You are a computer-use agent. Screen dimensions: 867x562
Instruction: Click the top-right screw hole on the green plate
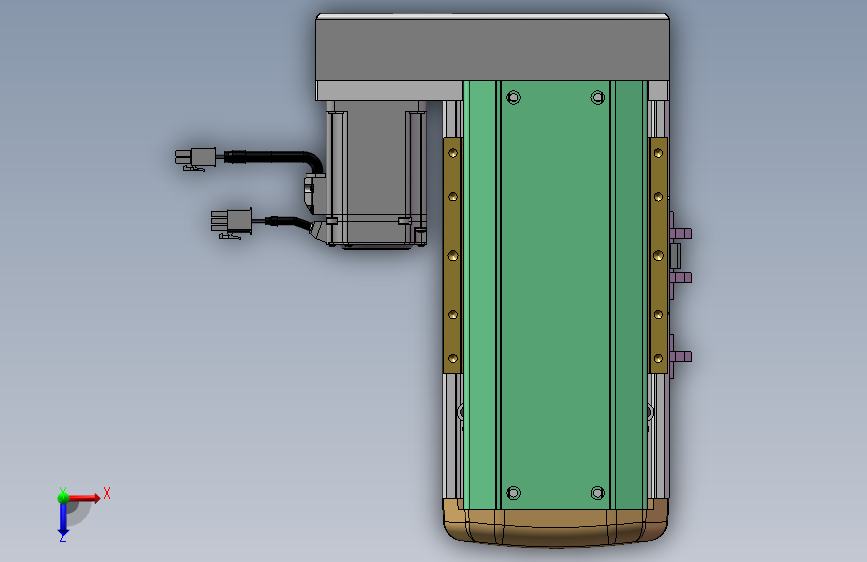click(597, 98)
